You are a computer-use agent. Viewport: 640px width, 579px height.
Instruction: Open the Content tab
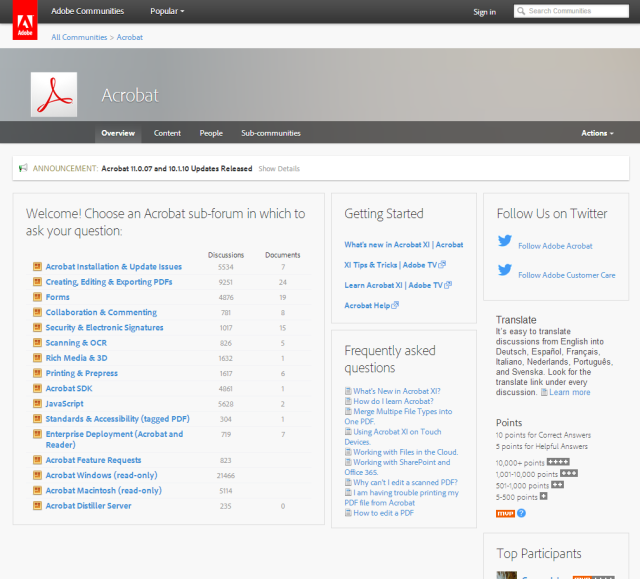pyautogui.click(x=167, y=133)
